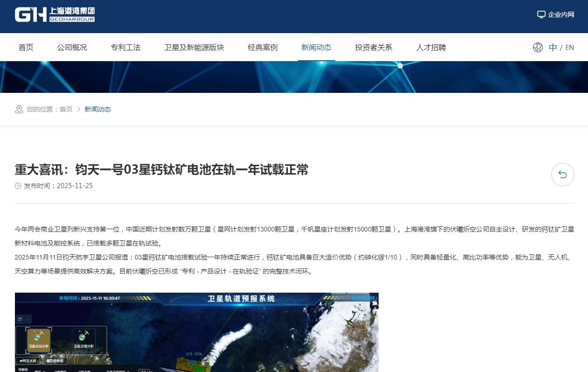Image resolution: width=588 pixels, height=372 pixels.
Task: Click the circular back-arrow return button
Action: click(563, 175)
